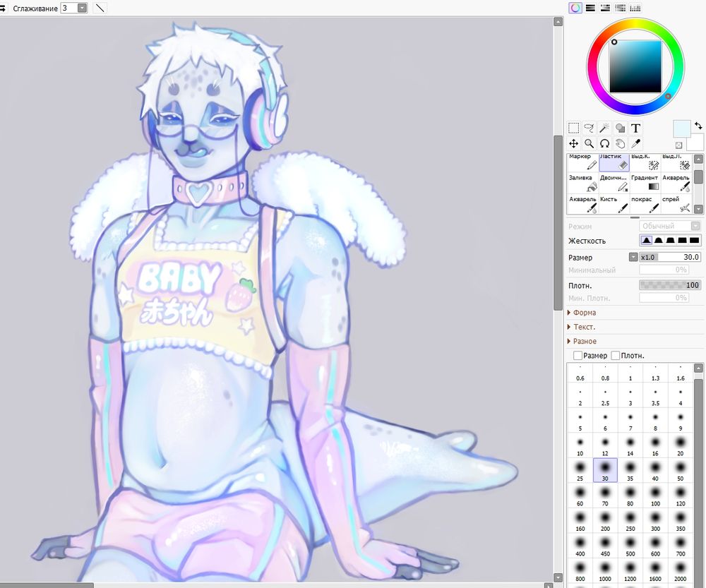
Task: Toggle the color wheel panel button
Action: point(575,8)
